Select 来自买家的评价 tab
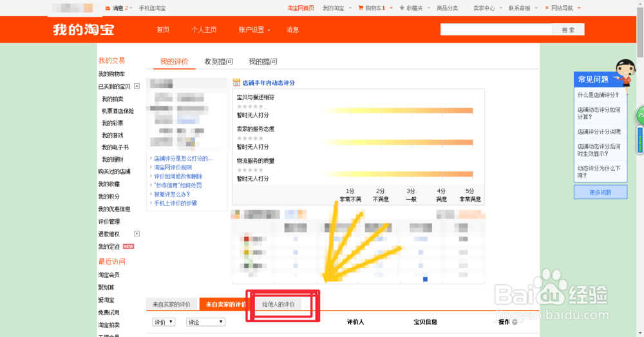 172,305
